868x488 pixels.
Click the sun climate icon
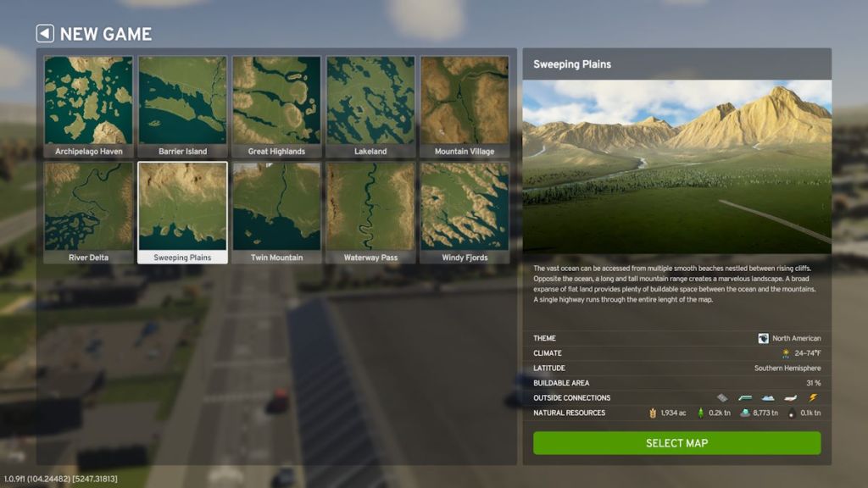point(785,352)
